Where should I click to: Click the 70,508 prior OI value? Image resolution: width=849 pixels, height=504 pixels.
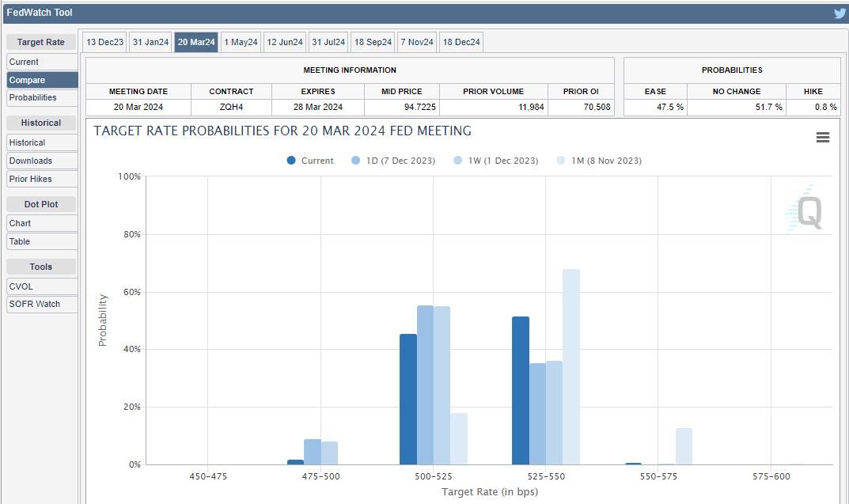point(597,107)
